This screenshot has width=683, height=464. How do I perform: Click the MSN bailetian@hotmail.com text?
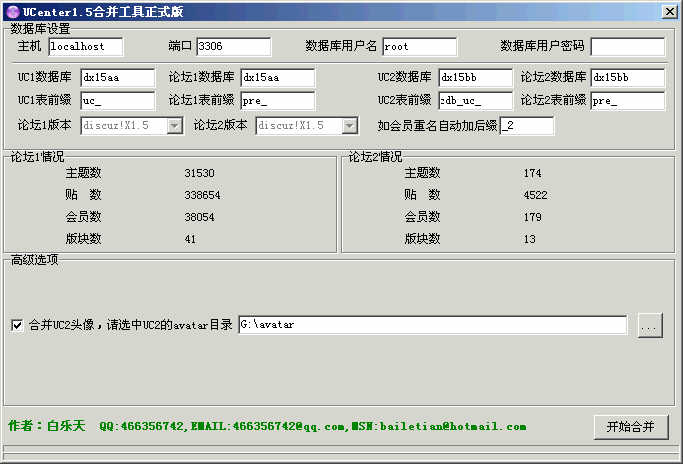point(439,427)
